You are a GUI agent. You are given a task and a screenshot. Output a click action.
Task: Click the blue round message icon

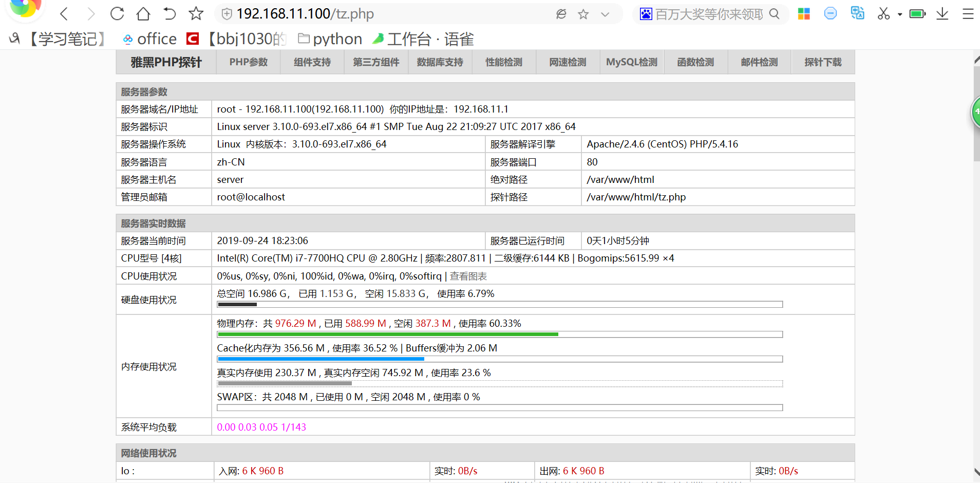830,14
